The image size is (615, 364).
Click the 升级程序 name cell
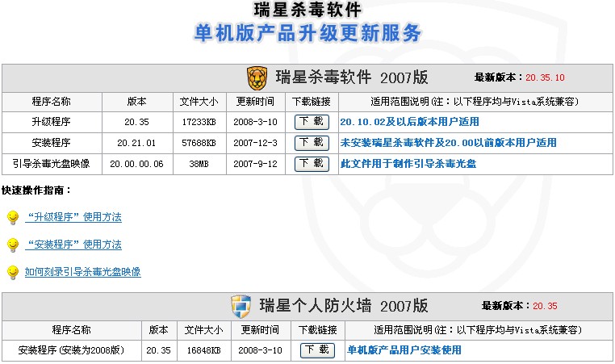tap(52, 122)
